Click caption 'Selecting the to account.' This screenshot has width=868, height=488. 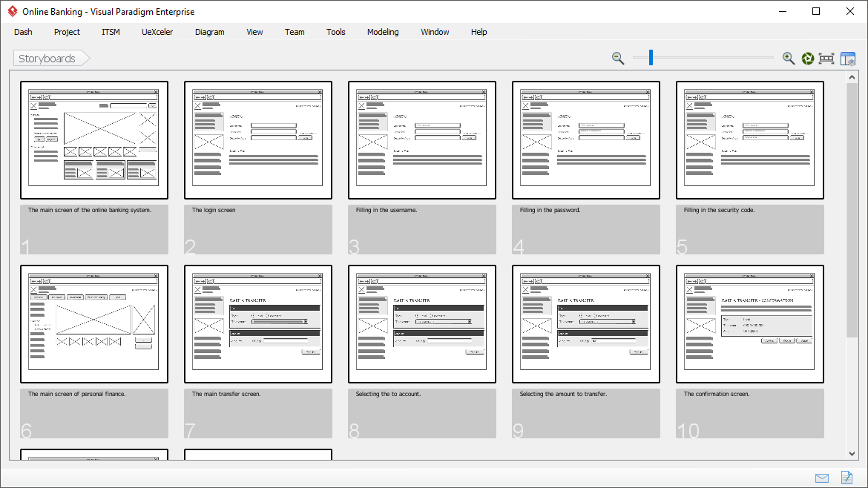point(388,394)
